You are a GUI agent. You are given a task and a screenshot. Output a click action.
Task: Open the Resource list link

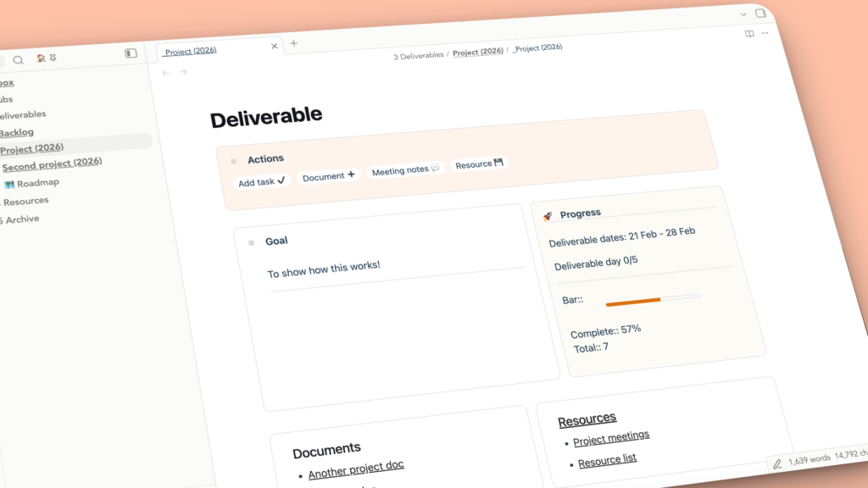pyautogui.click(x=607, y=459)
